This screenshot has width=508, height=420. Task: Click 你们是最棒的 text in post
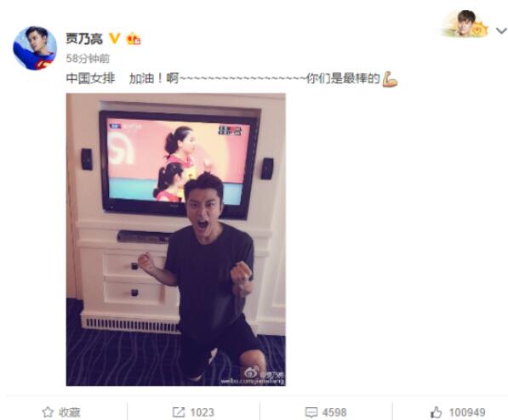coord(343,78)
